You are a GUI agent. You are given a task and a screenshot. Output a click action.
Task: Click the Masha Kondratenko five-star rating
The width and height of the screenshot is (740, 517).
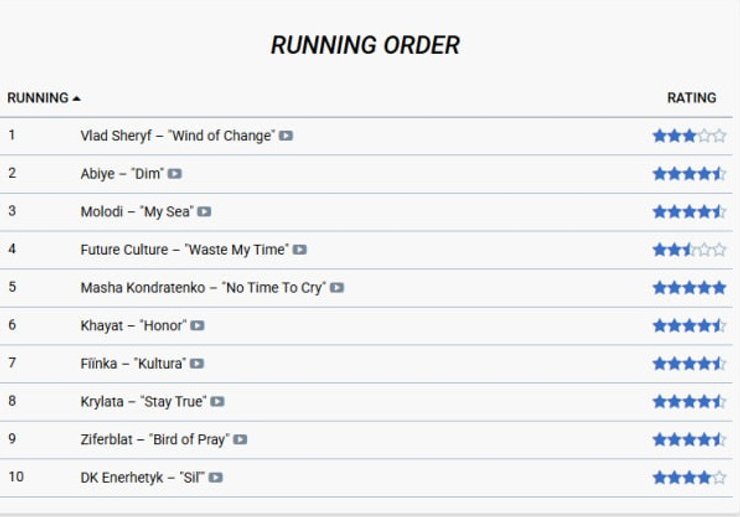(x=689, y=288)
